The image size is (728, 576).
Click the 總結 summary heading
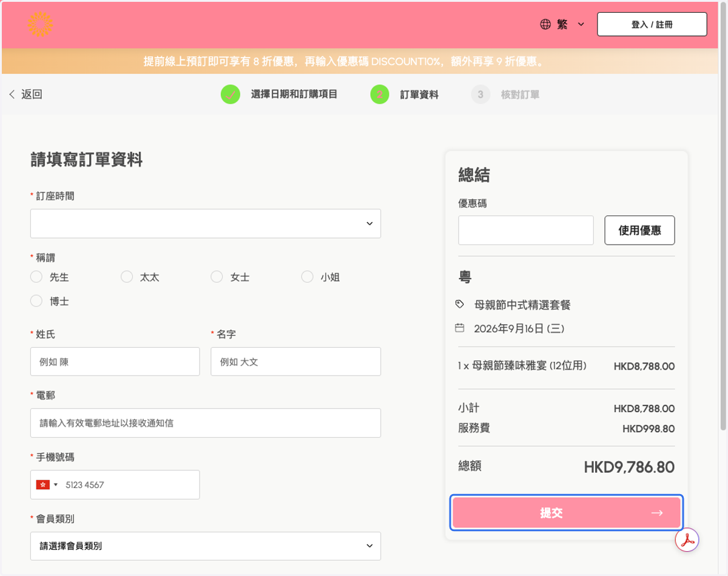(x=474, y=175)
